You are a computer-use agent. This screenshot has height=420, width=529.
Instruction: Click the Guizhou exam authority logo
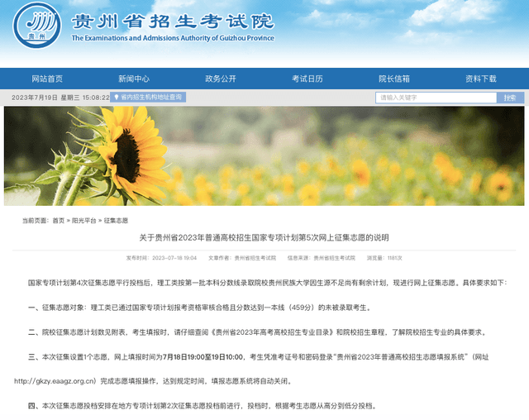[36, 26]
